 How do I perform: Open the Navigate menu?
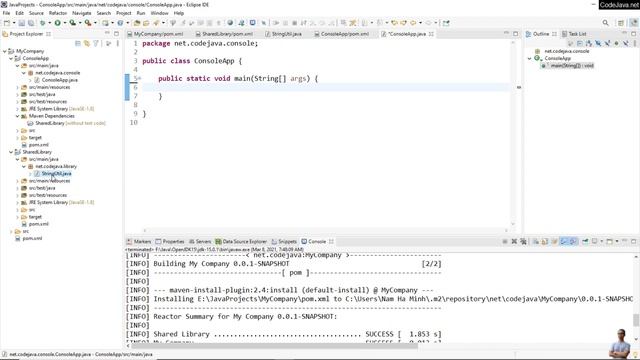82,13
